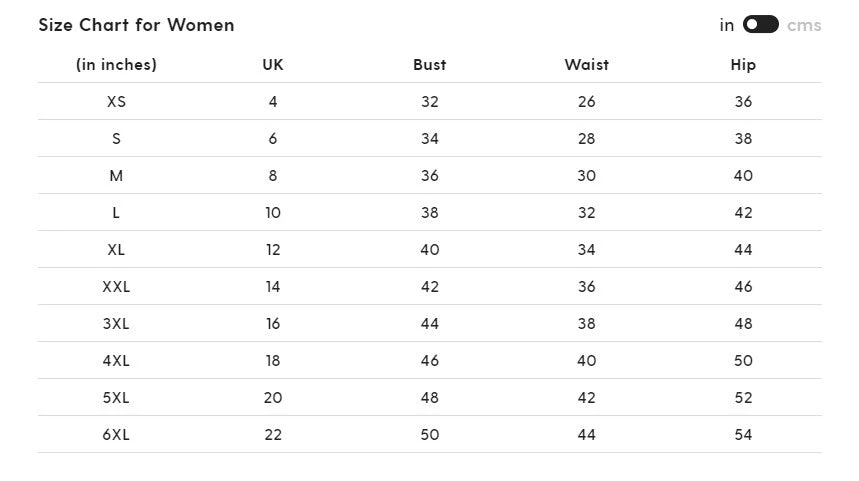Select the 4XL size row label
Screen dimensions: 859x481
pos(116,361)
